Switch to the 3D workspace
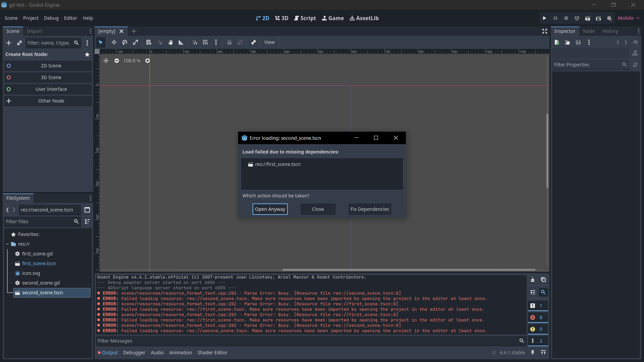Image resolution: width=644 pixels, height=362 pixels. pos(282,18)
